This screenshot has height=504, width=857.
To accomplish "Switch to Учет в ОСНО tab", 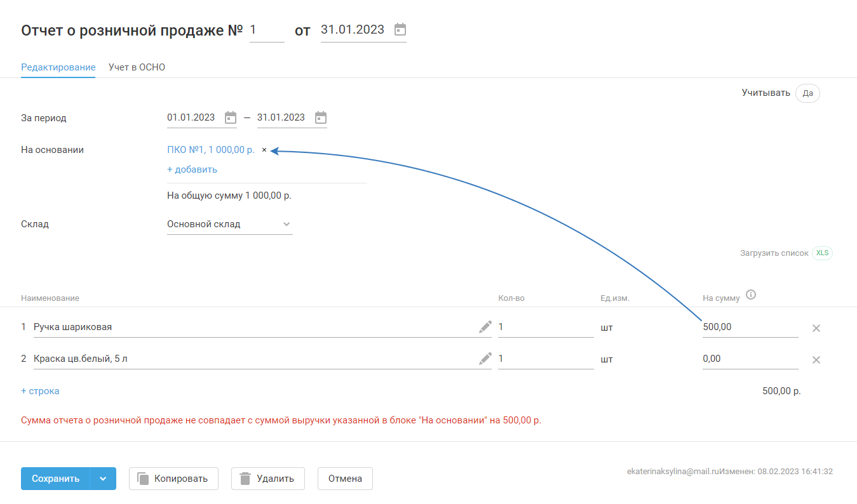I will coord(137,67).
